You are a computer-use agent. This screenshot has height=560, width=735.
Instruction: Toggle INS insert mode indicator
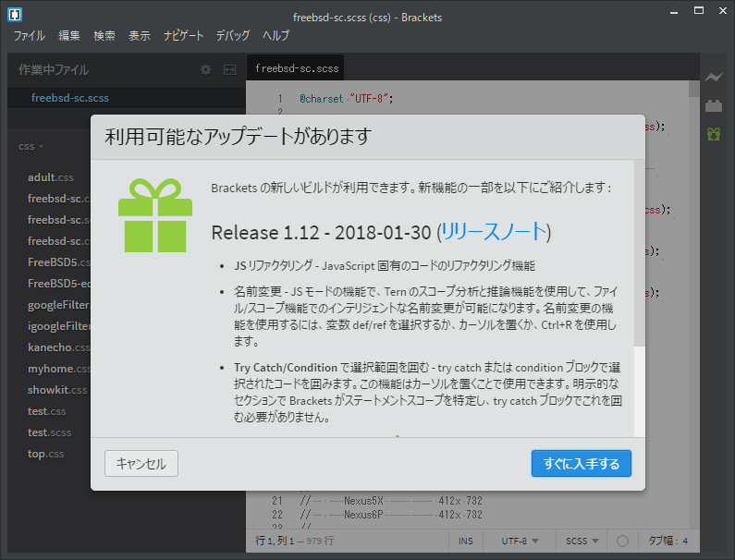[465, 541]
